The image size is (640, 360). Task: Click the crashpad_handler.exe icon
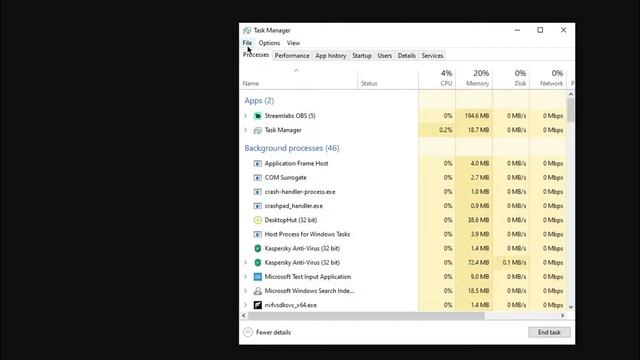point(258,206)
